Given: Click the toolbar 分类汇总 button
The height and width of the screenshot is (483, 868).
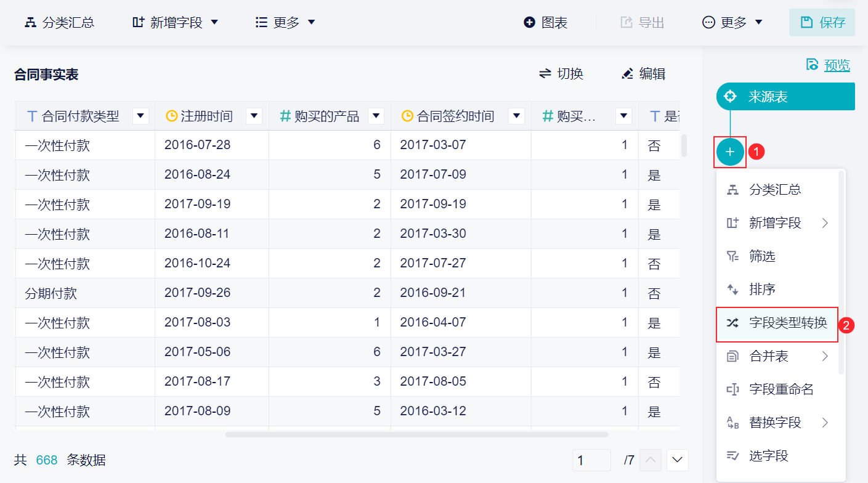Looking at the screenshot, I should 60,23.
